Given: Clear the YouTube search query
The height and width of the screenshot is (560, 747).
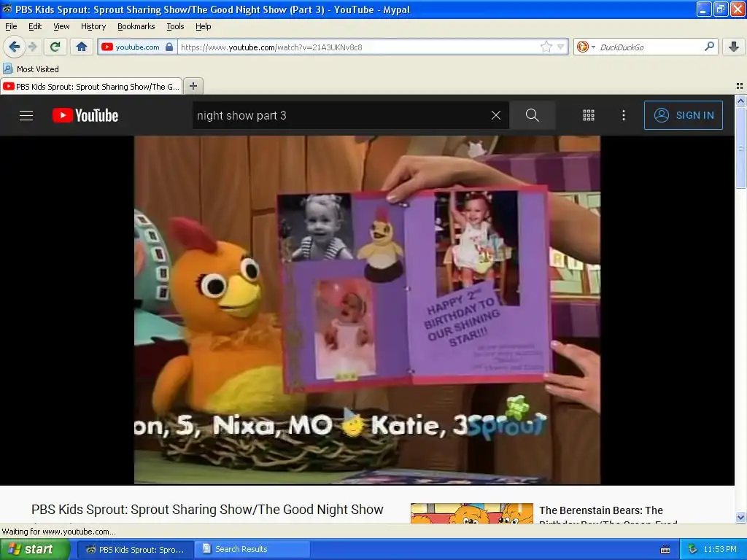Looking at the screenshot, I should [496, 115].
